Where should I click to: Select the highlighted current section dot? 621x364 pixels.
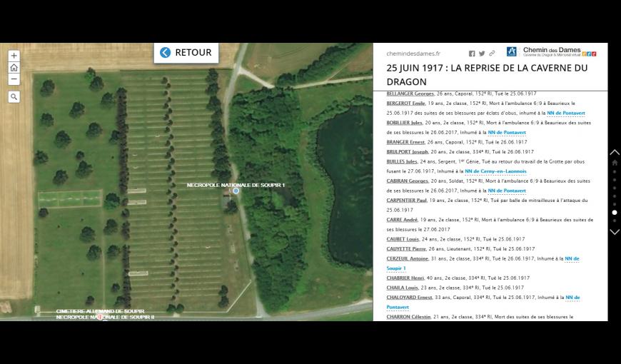click(615, 213)
